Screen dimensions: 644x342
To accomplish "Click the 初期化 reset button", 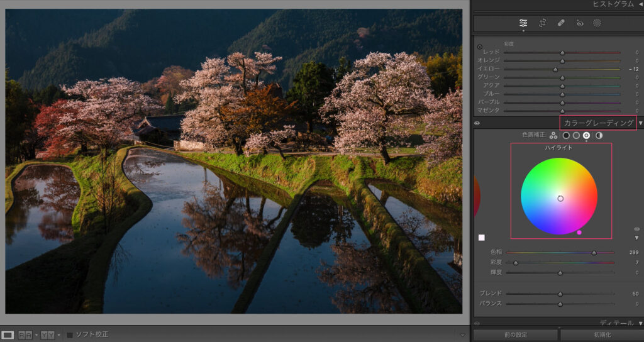I will 601,335.
